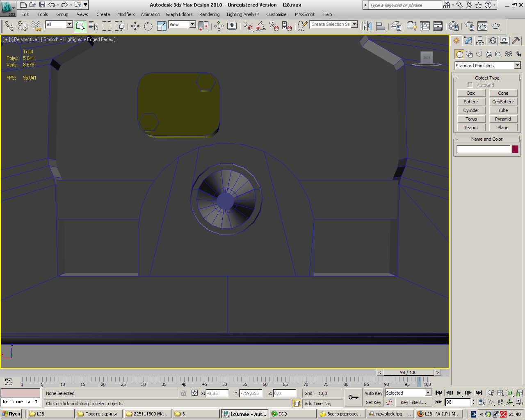Open Edit Named Selection Sets
Screen dimensions: 525x420
click(x=302, y=26)
